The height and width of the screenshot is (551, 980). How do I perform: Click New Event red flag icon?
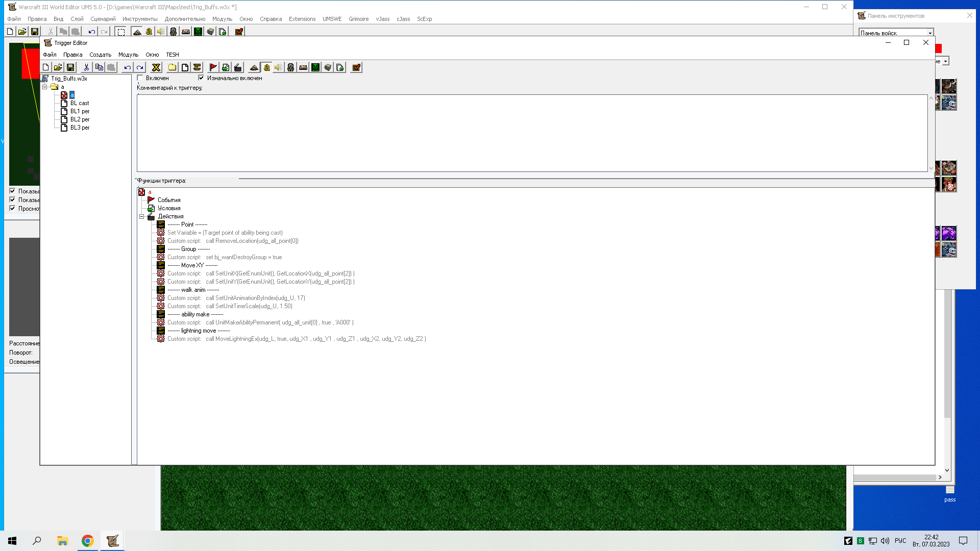click(213, 67)
